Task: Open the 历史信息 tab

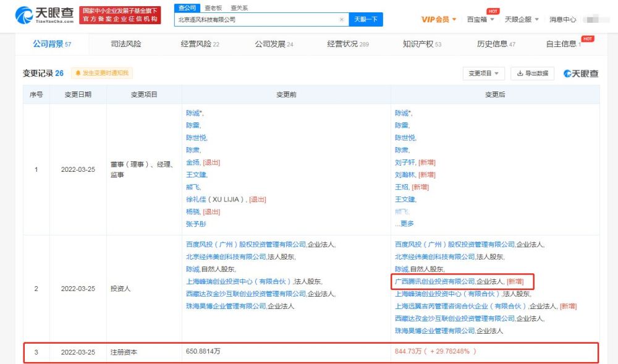Action: click(496, 44)
